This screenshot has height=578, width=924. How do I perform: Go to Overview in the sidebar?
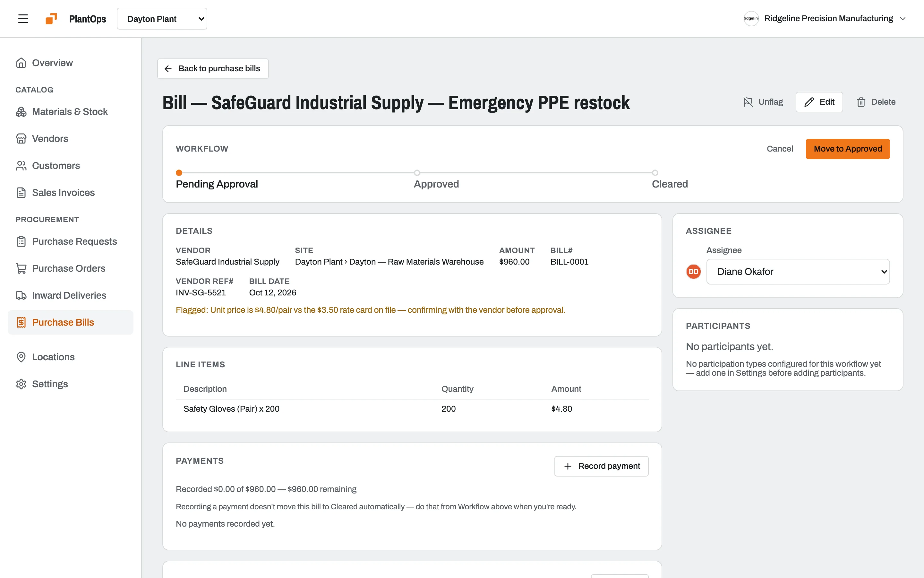pyautogui.click(x=71, y=63)
